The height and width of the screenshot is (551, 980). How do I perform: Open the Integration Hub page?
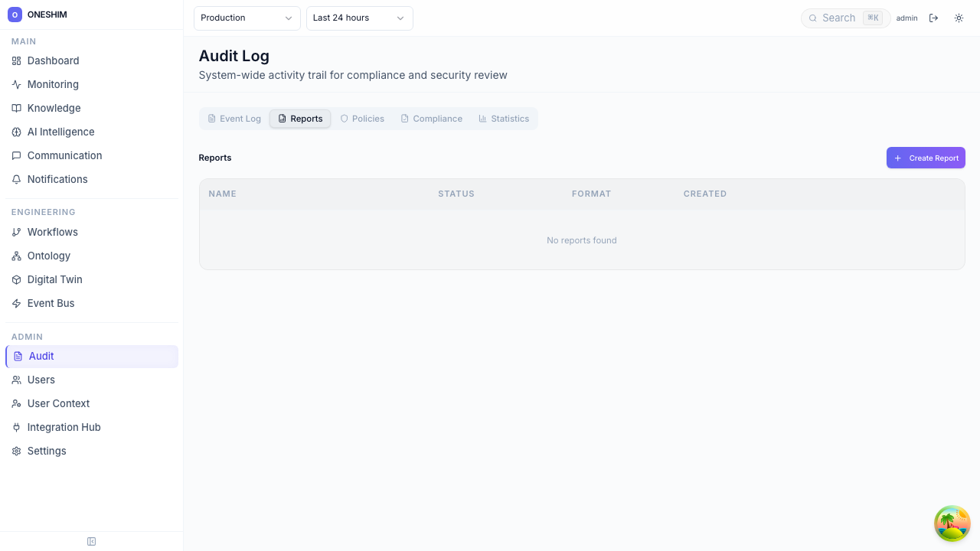coord(64,427)
